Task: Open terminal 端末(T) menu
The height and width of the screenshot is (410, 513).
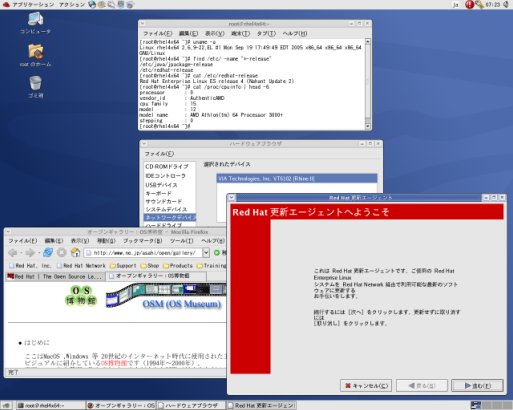Action: point(240,33)
